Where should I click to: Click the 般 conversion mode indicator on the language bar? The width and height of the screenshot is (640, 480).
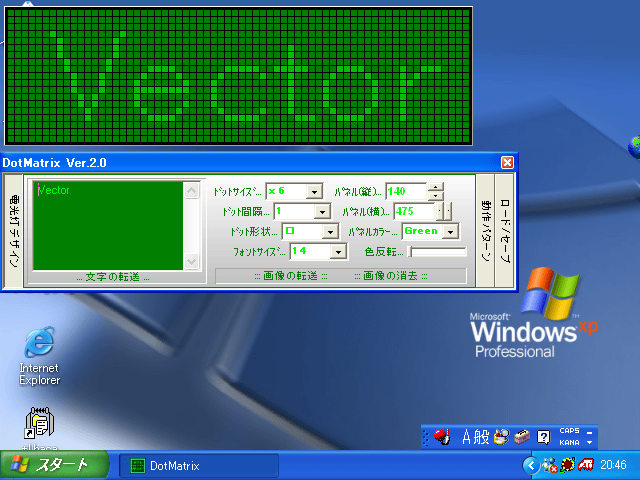[x=482, y=437]
